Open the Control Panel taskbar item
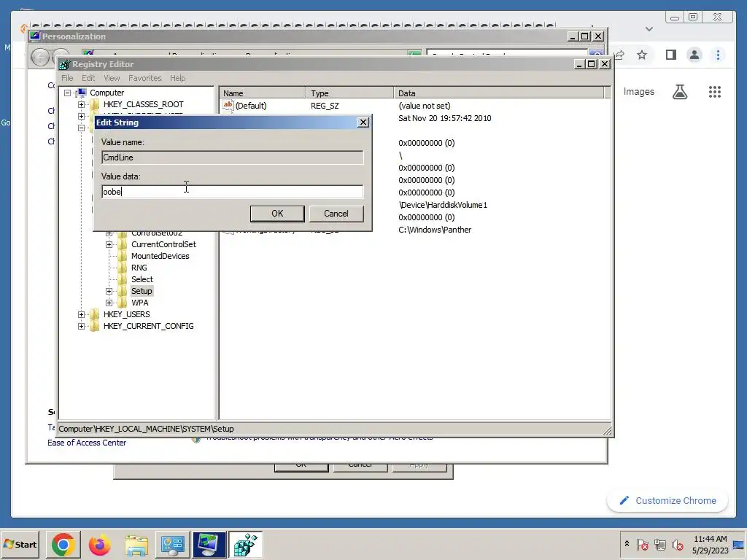The image size is (747, 560). pos(172,544)
